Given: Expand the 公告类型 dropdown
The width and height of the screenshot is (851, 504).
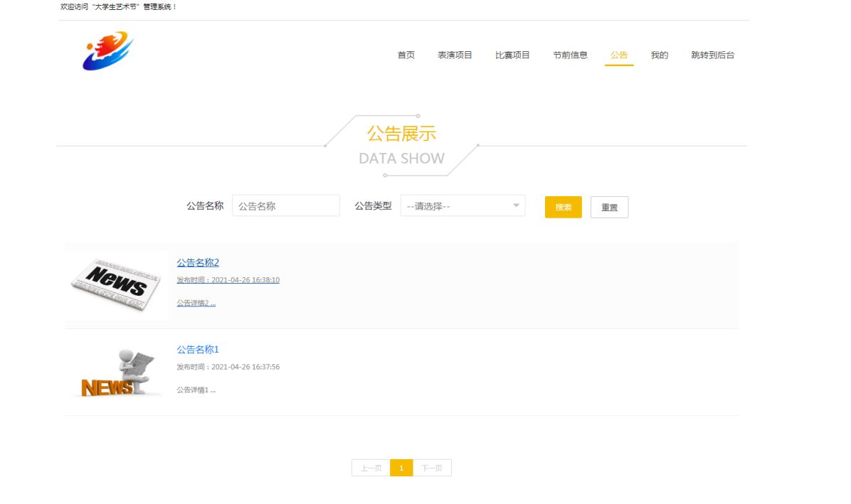Looking at the screenshot, I should click(463, 206).
